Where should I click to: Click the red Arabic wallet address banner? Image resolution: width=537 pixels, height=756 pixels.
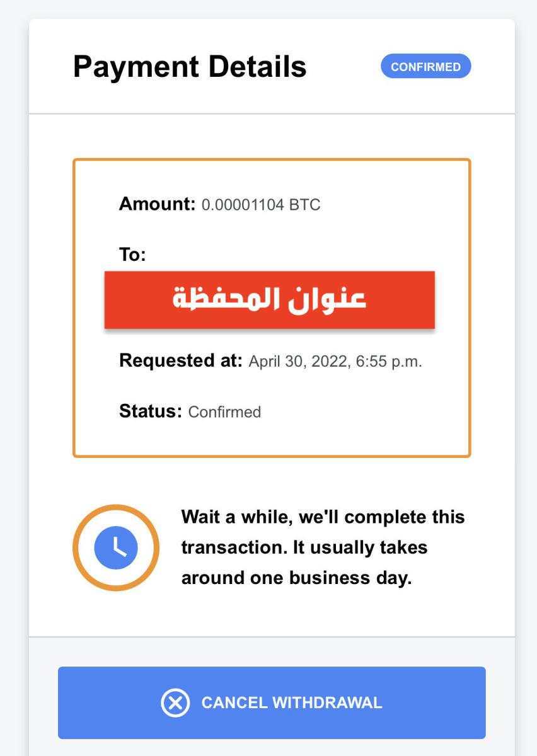[270, 300]
